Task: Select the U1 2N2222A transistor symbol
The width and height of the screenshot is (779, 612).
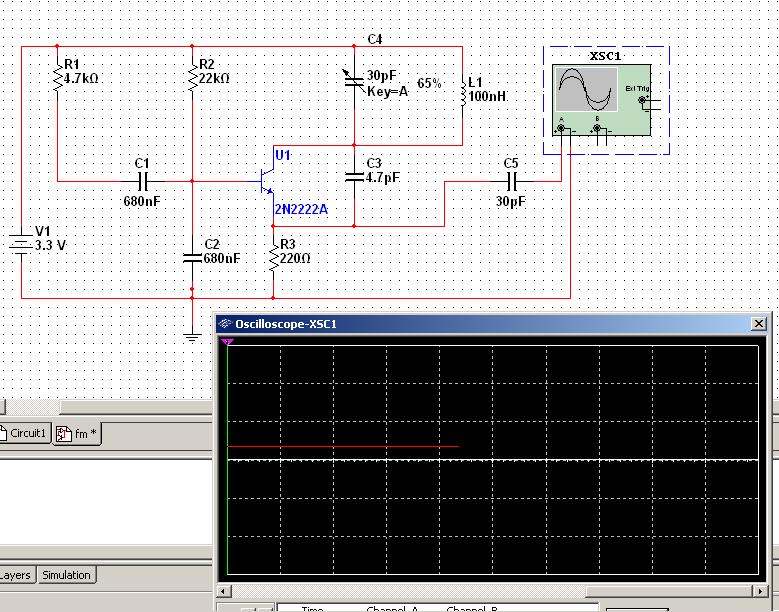Action: tap(267, 181)
